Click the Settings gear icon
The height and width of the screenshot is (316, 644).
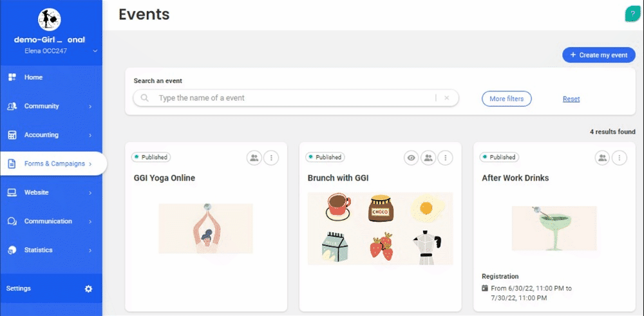click(x=89, y=289)
